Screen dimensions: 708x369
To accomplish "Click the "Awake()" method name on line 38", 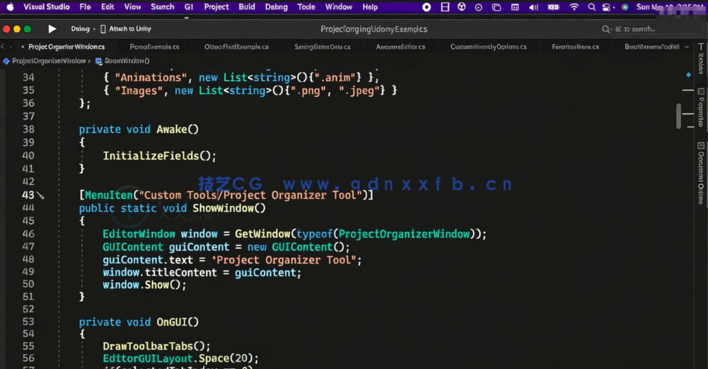I will coord(177,130).
